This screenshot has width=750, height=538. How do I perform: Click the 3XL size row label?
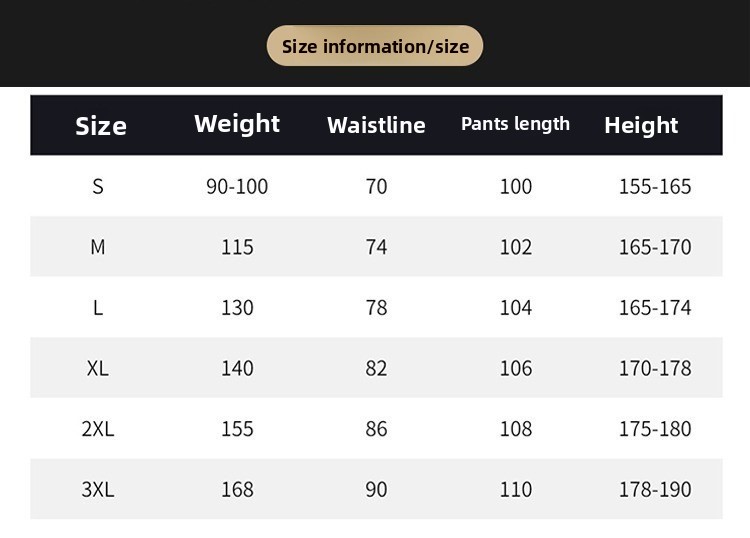tap(98, 490)
